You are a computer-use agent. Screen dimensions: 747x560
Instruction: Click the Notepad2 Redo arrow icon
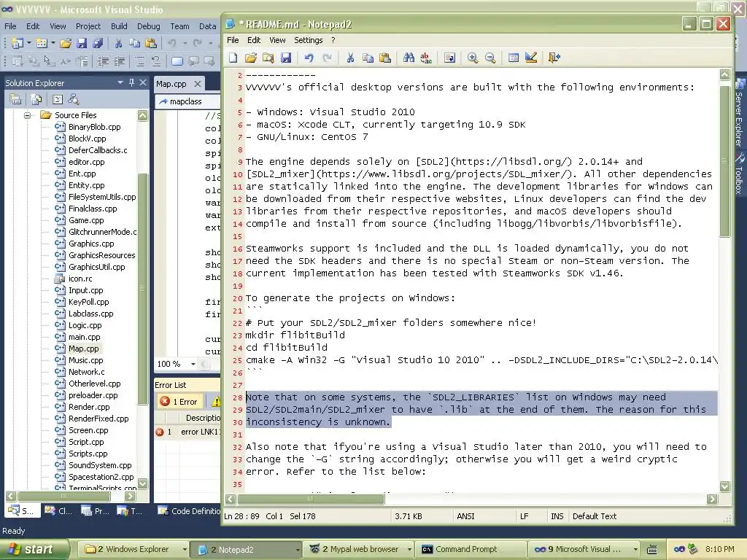327,58
